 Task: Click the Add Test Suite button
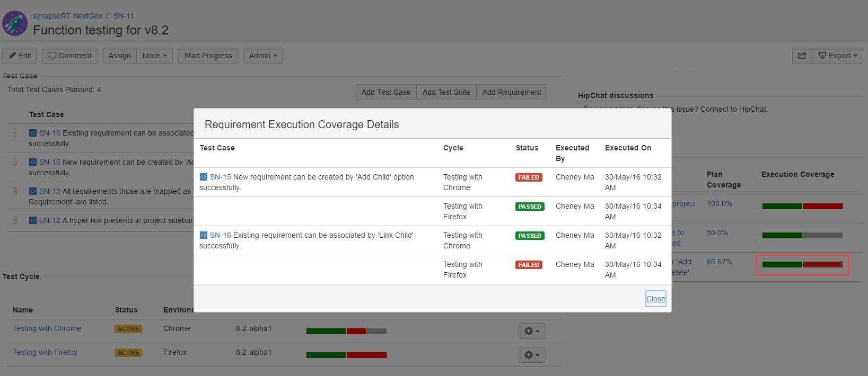(x=446, y=92)
